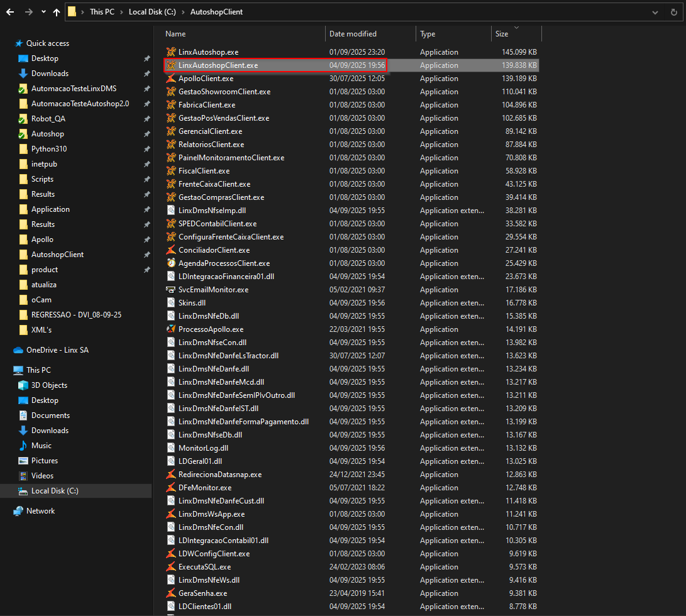
Task: Select the ApolloClient.exe icon
Action: (x=171, y=79)
